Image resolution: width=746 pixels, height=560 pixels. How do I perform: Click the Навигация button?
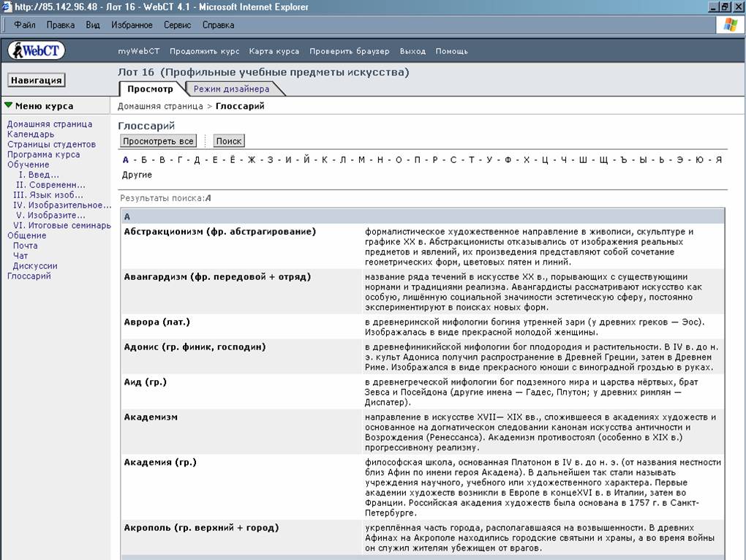point(37,80)
